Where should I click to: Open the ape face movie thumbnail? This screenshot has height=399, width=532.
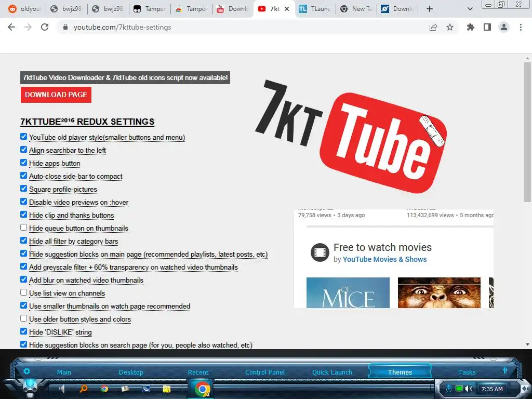pyautogui.click(x=439, y=293)
